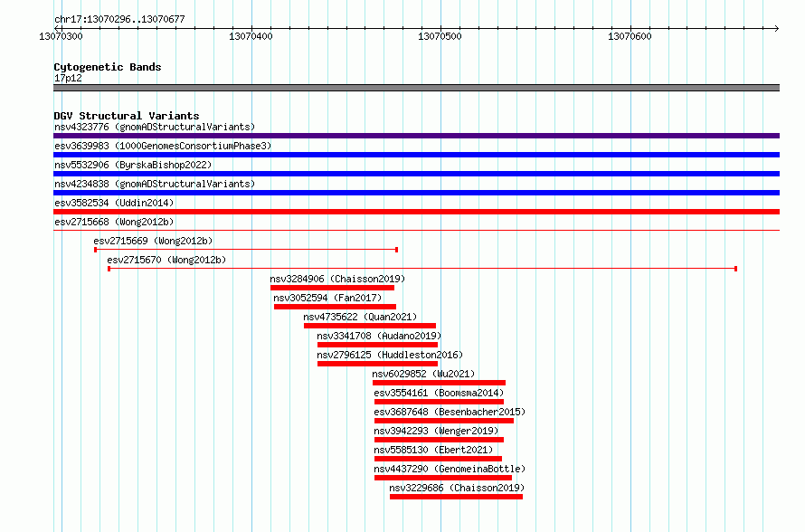Open esv3554161 Boomsma2014 label
The image size is (805, 532).
(x=439, y=393)
